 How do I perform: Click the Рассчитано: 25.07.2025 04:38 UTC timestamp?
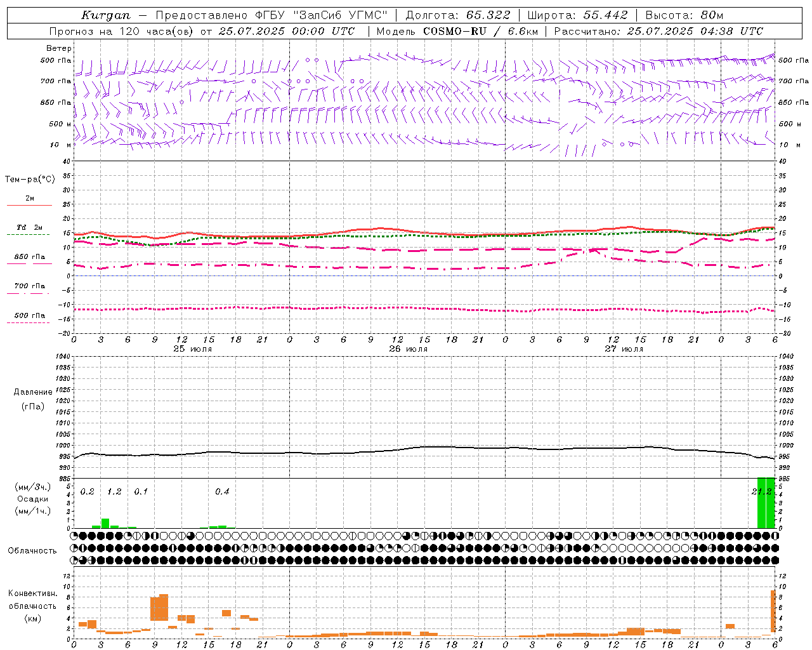[658, 31]
